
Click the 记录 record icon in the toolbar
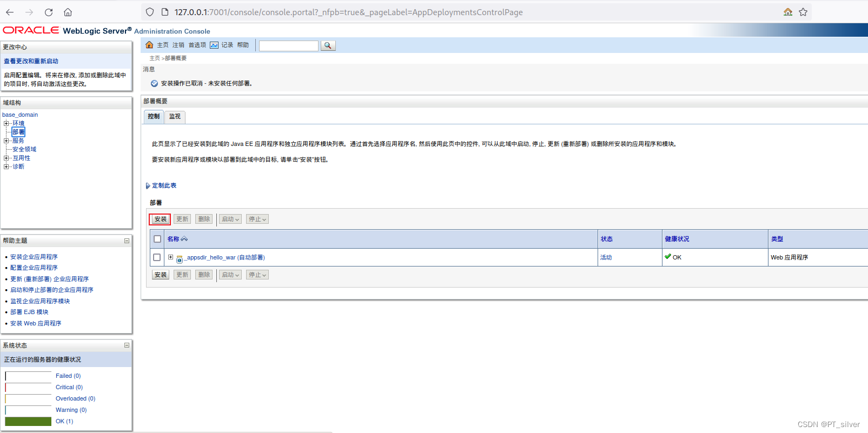point(214,45)
